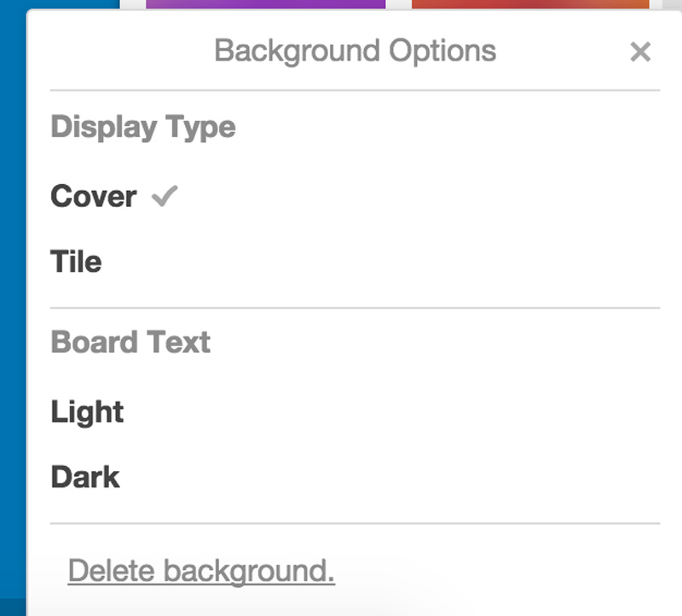Pick the purple background swatch
Viewport: 682px width, 616px height.
(x=265, y=4)
